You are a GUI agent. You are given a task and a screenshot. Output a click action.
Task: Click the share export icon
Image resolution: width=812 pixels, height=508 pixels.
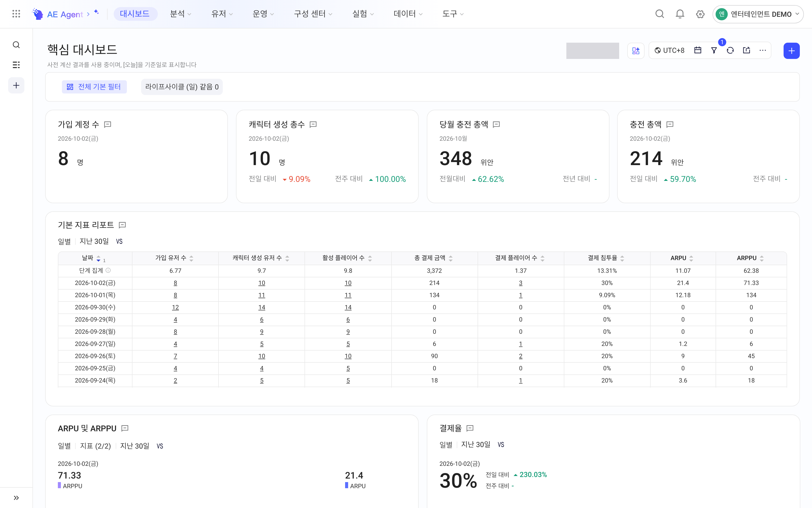click(747, 50)
